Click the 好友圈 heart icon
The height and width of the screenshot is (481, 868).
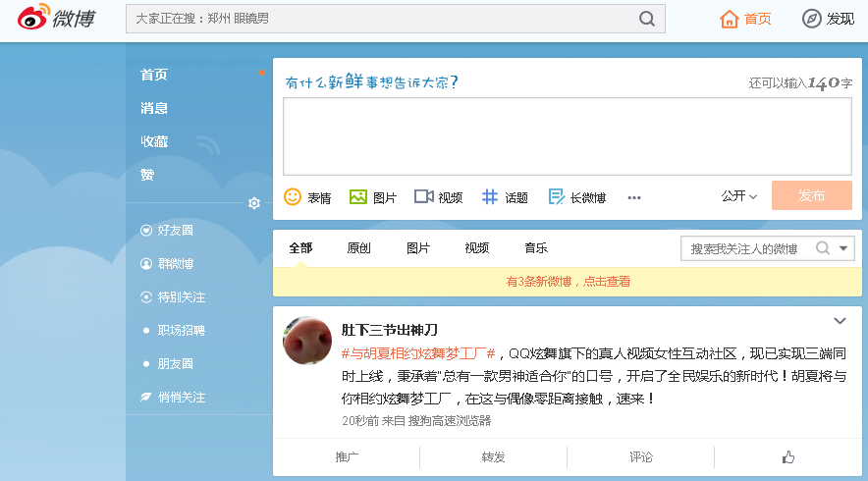point(146,231)
